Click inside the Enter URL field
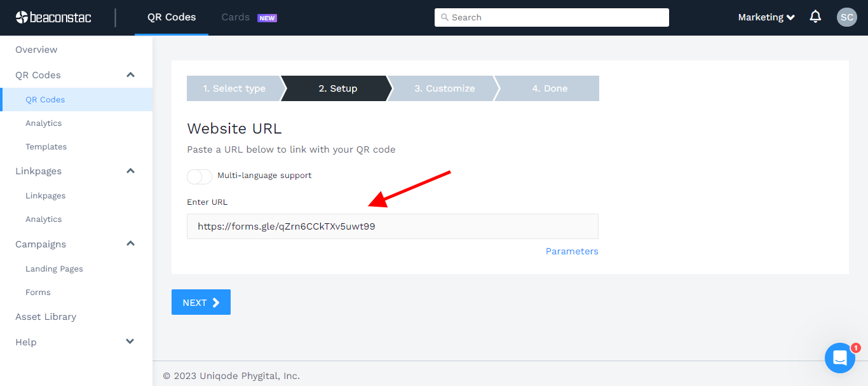The image size is (868, 386). coord(392,226)
